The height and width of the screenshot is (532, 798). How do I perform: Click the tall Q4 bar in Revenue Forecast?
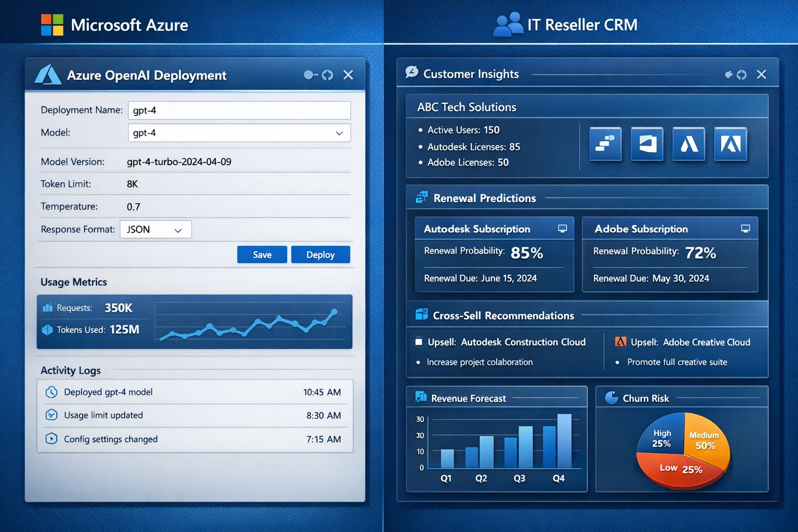tap(564, 441)
